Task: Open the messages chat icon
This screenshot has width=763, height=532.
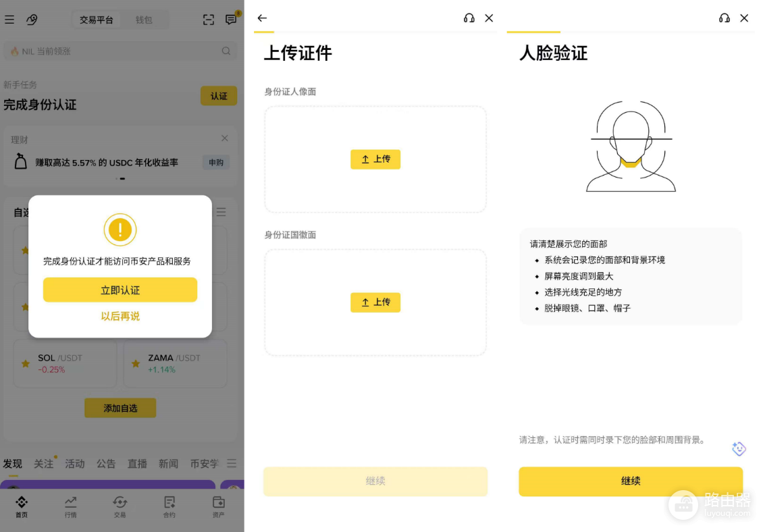Action: (x=231, y=19)
